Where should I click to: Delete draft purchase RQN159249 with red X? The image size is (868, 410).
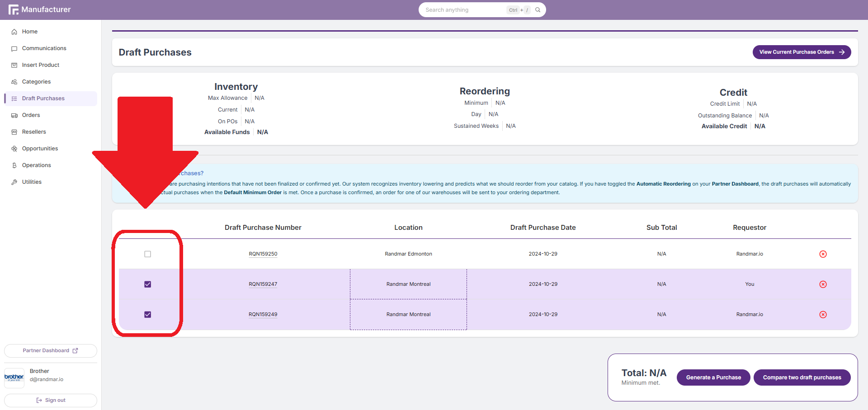(x=823, y=315)
